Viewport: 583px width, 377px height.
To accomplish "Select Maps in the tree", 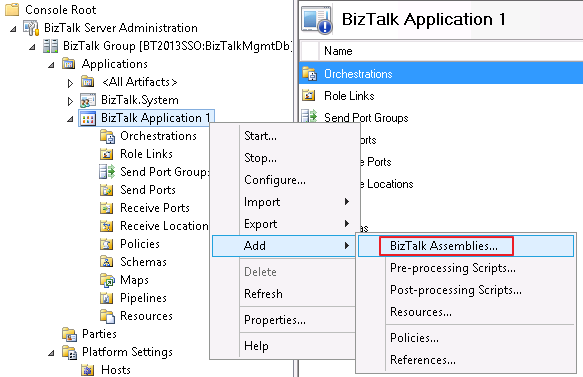I will [x=134, y=280].
